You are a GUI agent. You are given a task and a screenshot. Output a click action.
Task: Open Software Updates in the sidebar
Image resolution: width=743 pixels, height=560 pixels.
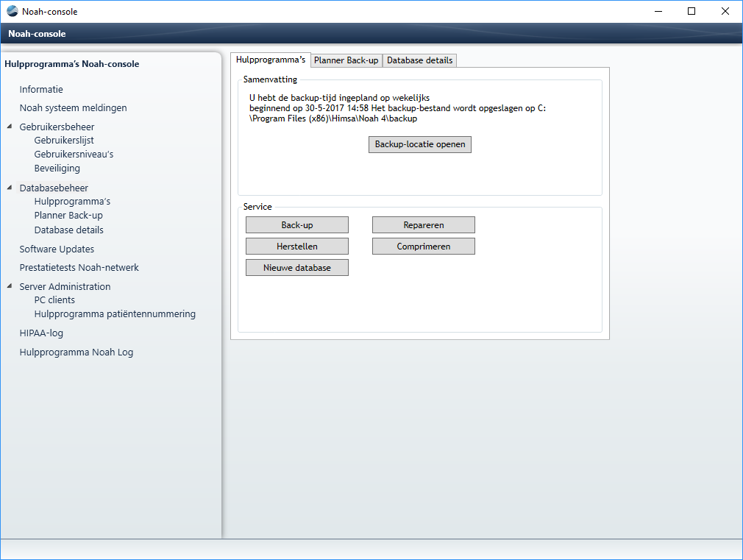(57, 249)
